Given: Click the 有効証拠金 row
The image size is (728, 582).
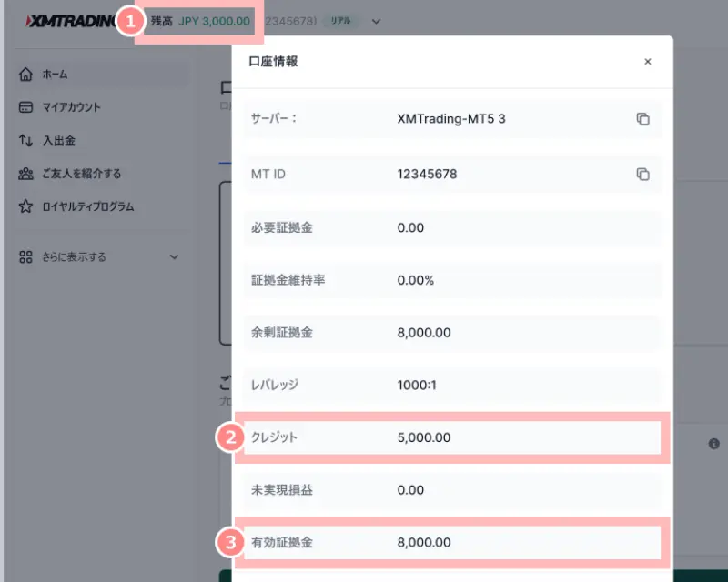Looking at the screenshot, I should [446, 543].
